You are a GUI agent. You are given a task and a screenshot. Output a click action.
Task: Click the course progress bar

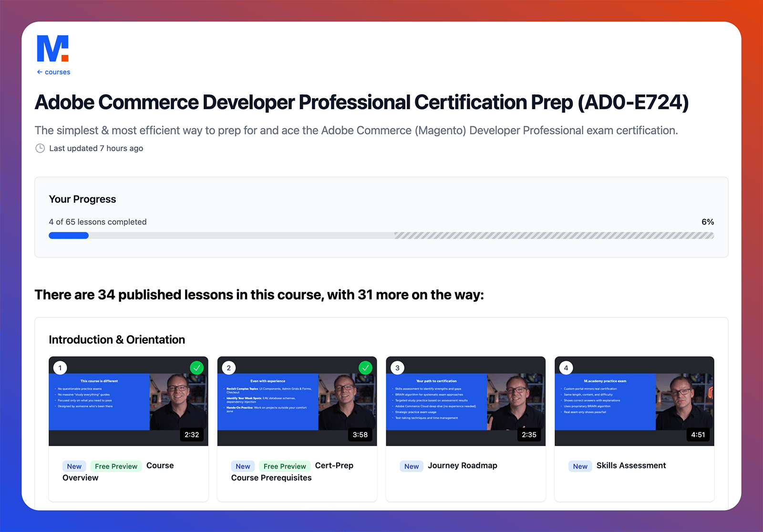coord(381,235)
